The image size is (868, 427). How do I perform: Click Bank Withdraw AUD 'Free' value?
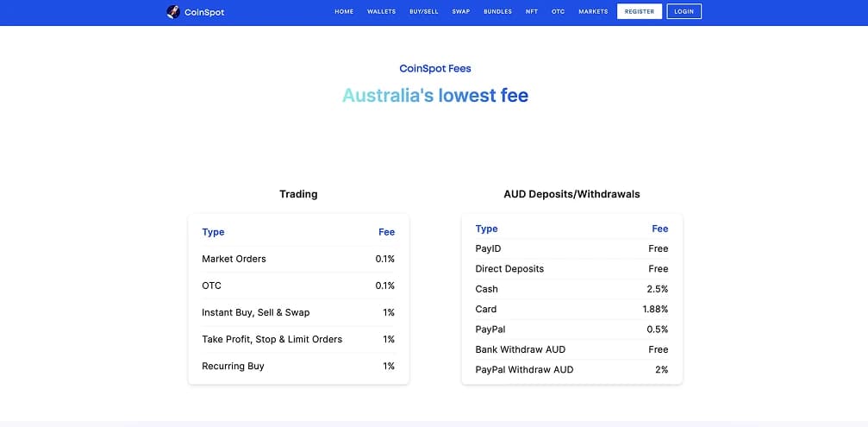[659, 349]
